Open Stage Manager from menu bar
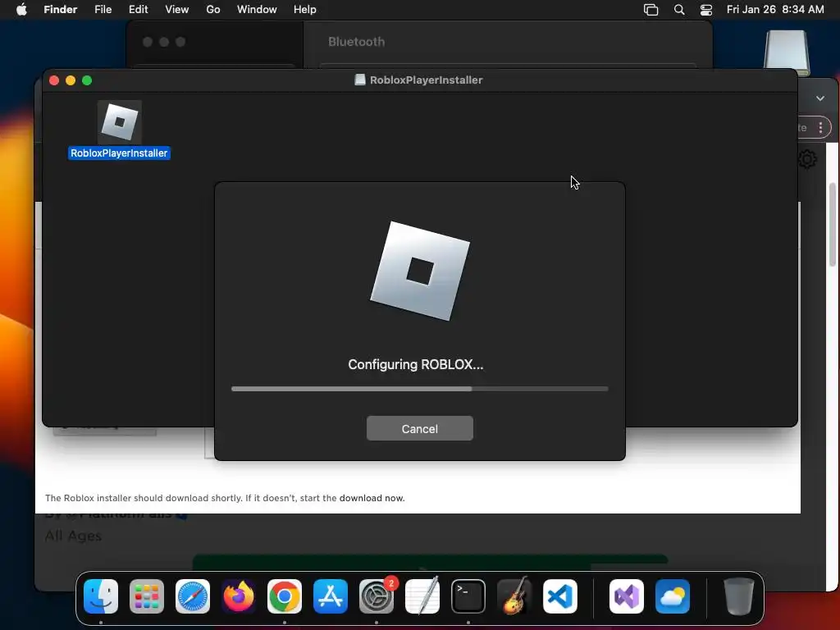This screenshot has width=840, height=630. point(651,10)
